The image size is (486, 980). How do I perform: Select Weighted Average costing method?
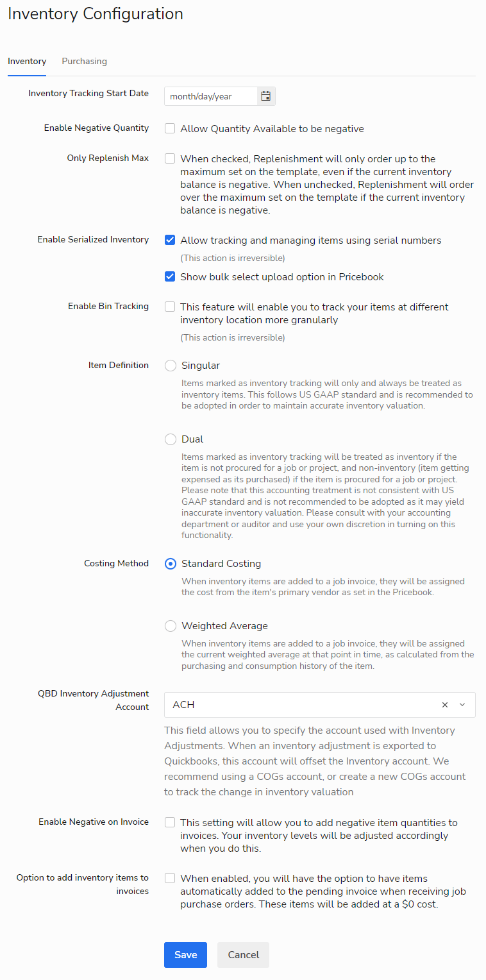(x=171, y=626)
